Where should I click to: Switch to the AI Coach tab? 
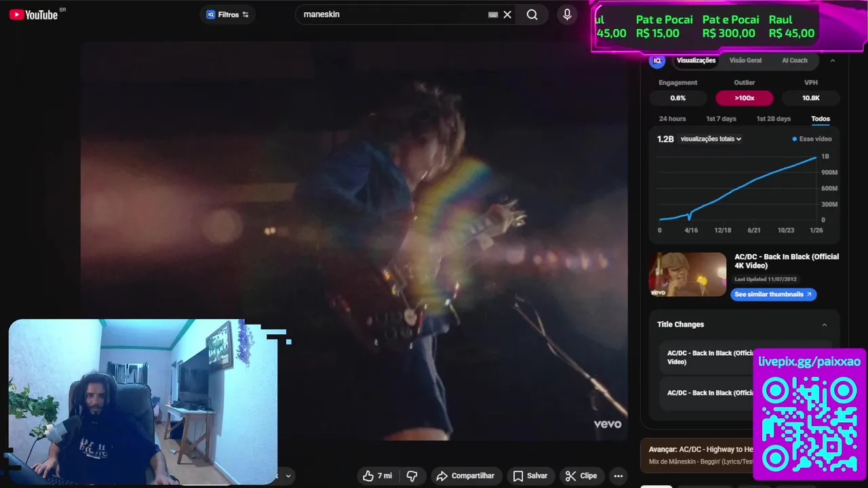[795, 60]
